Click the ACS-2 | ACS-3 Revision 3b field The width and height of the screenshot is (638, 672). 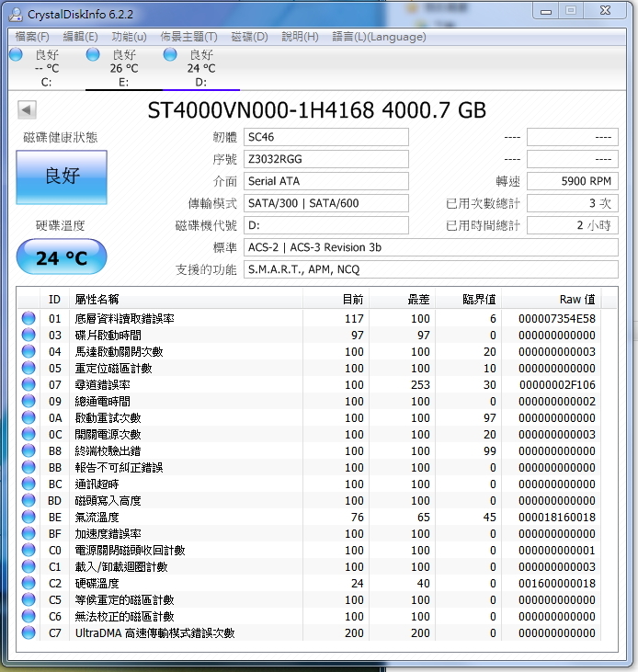tap(431, 247)
